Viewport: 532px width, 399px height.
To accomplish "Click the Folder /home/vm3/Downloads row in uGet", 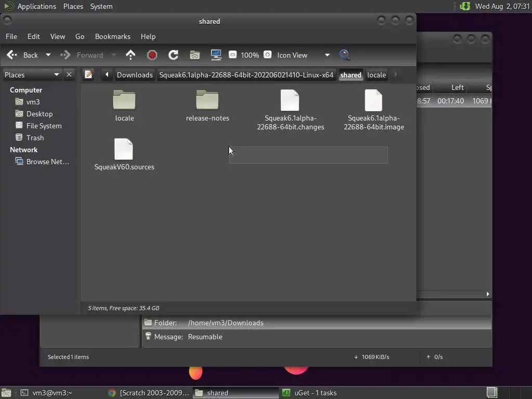I will click(x=316, y=323).
